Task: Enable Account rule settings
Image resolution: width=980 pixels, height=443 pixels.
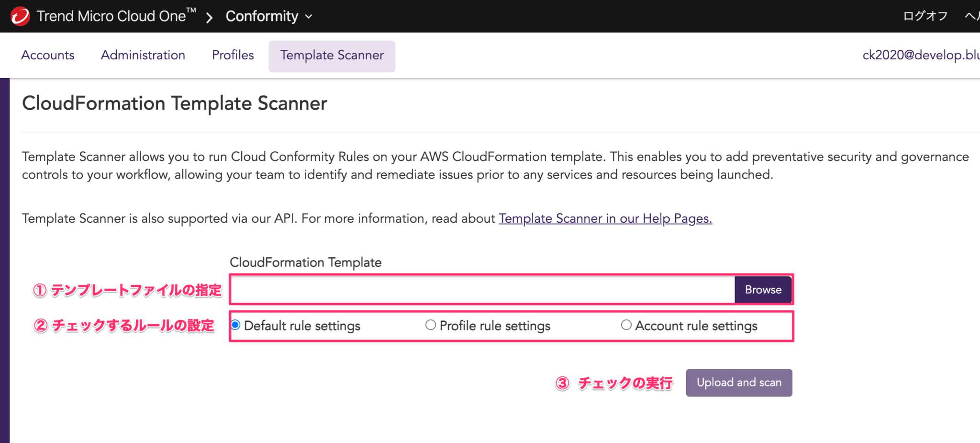Action: coord(626,325)
